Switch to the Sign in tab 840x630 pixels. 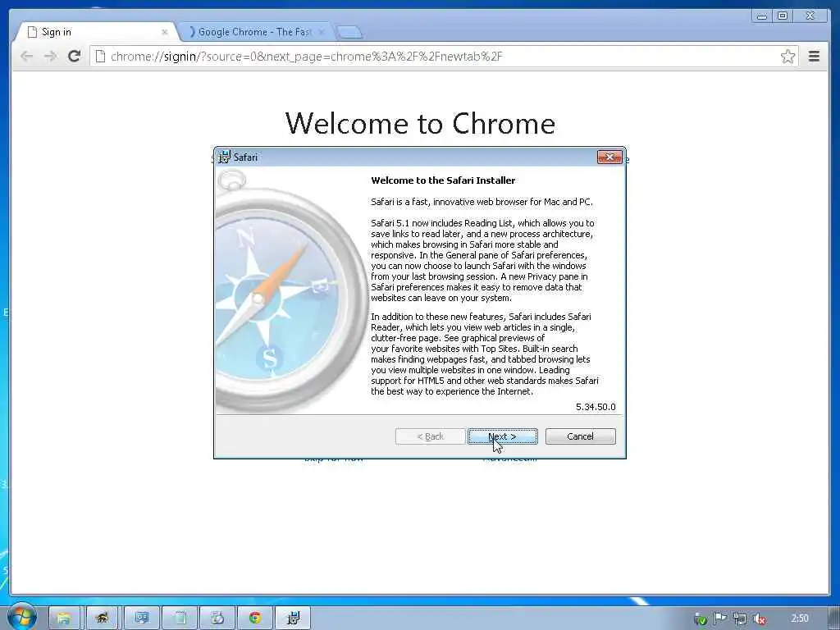pyautogui.click(x=97, y=32)
